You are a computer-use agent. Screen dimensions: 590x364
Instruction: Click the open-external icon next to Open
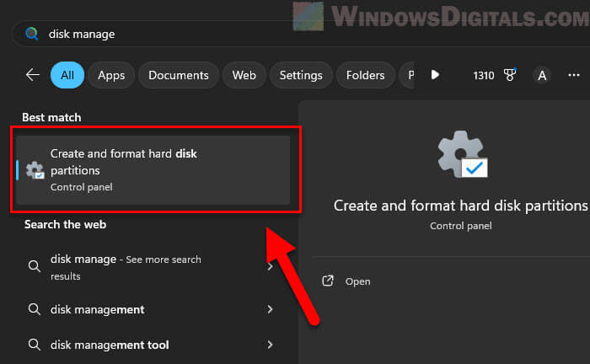point(328,281)
